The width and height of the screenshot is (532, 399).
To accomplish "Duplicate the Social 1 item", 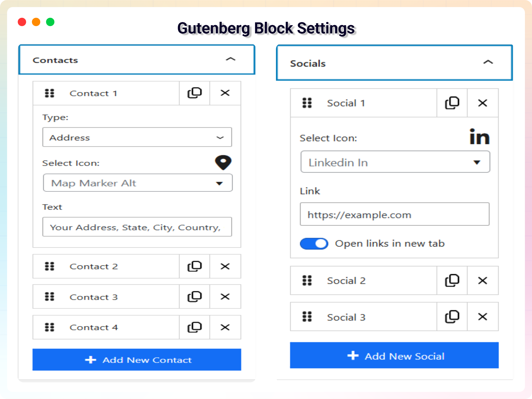I will tap(452, 103).
